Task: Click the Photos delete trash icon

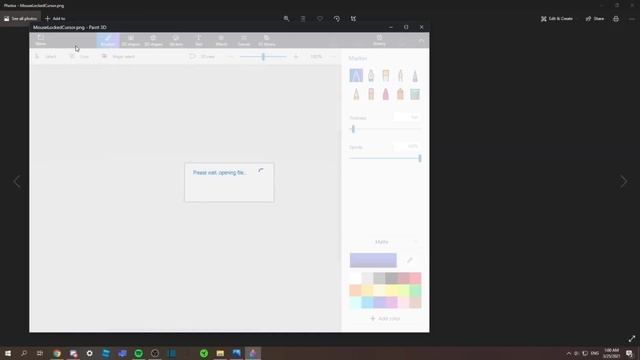Action: point(303,19)
